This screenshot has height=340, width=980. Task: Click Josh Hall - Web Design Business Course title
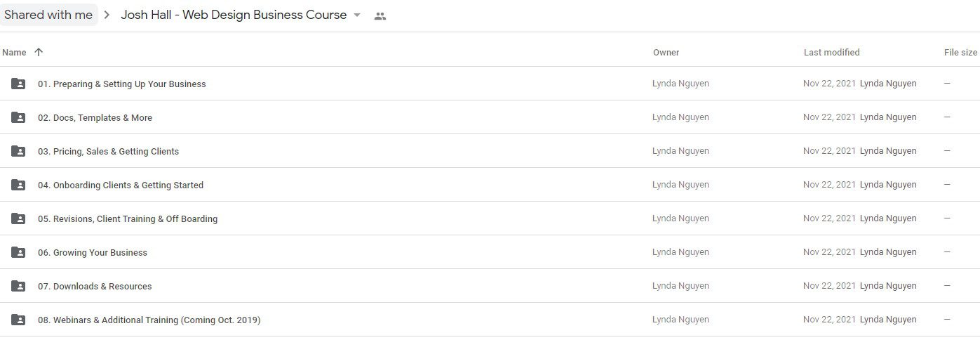pyautogui.click(x=234, y=15)
